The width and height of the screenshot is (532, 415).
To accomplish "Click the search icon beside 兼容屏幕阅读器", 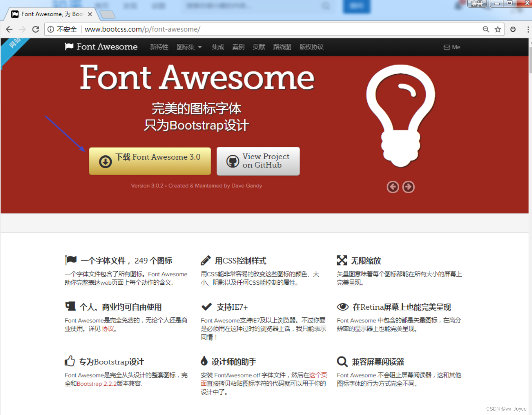I will 342,361.
